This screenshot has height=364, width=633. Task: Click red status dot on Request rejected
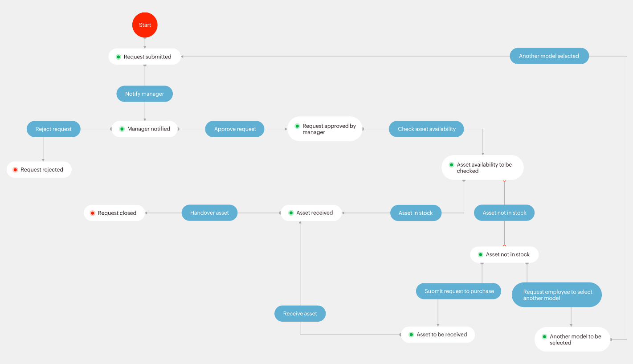[x=15, y=170]
